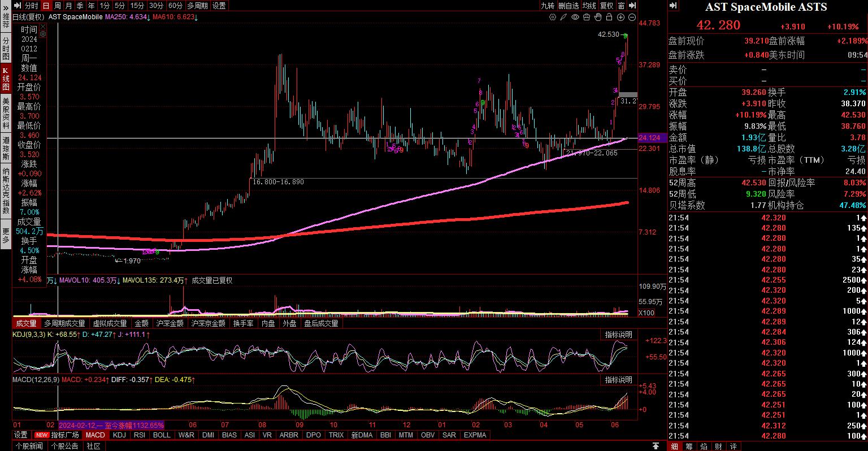Zoom in with the plus icon

point(620,17)
